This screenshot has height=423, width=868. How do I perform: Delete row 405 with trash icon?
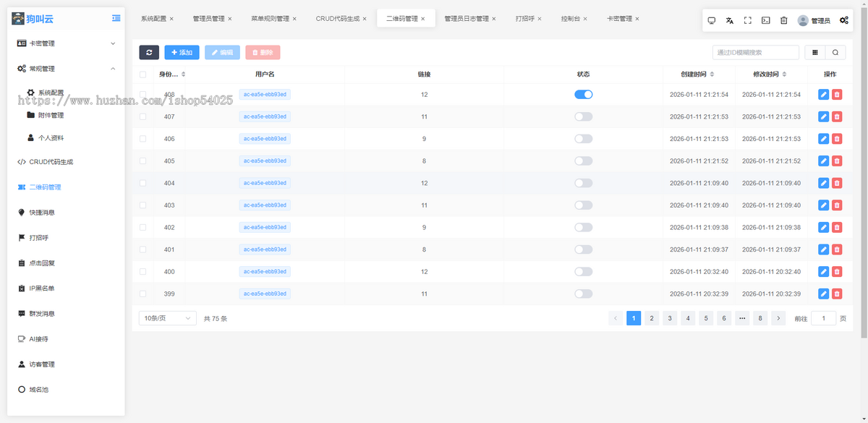coord(837,161)
